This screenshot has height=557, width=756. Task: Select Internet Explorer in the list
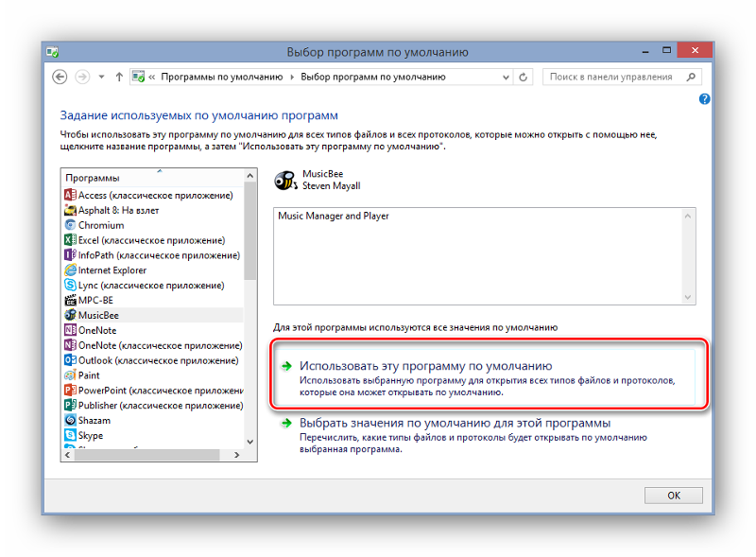152,270
